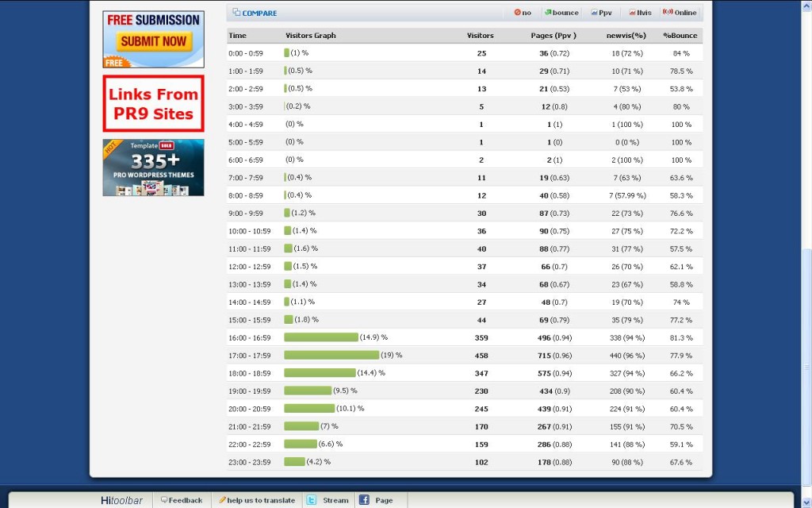Select the 'no' graph option
Screen dimensions: 812x508
(x=523, y=13)
